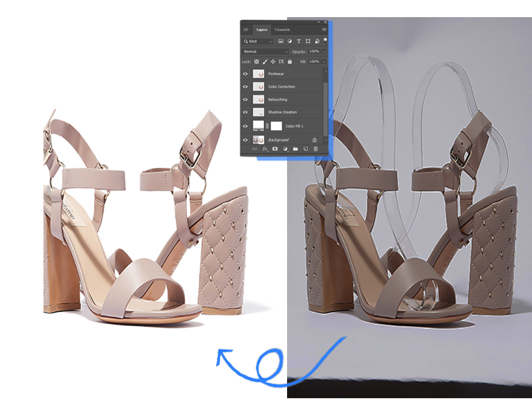Switch to the Channels tab
This screenshot has height=416, width=532.
coord(282,30)
